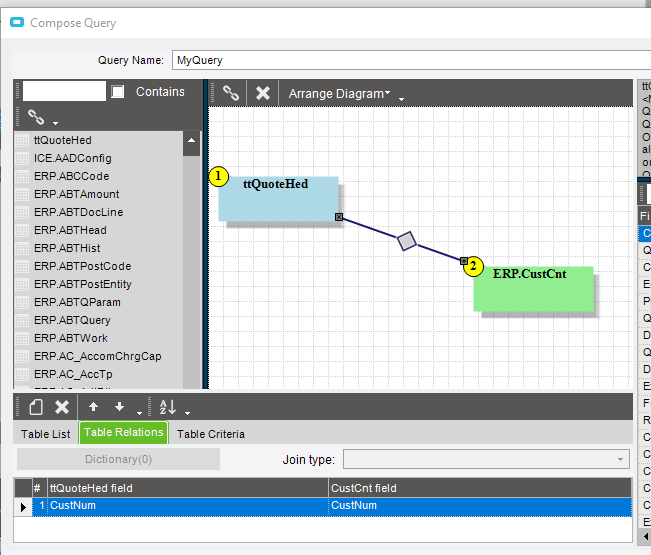The height and width of the screenshot is (555, 651).
Task: Click the join diamond on relation line
Action: tap(407, 241)
